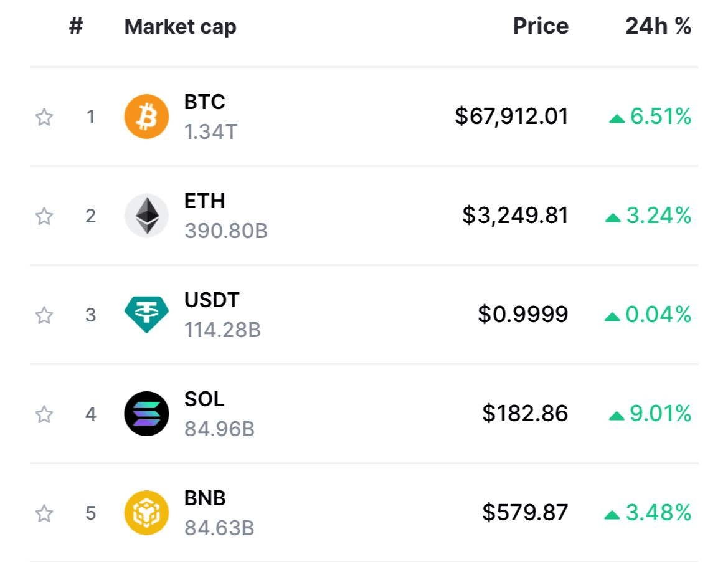Click the Solana logo icon

(x=146, y=413)
